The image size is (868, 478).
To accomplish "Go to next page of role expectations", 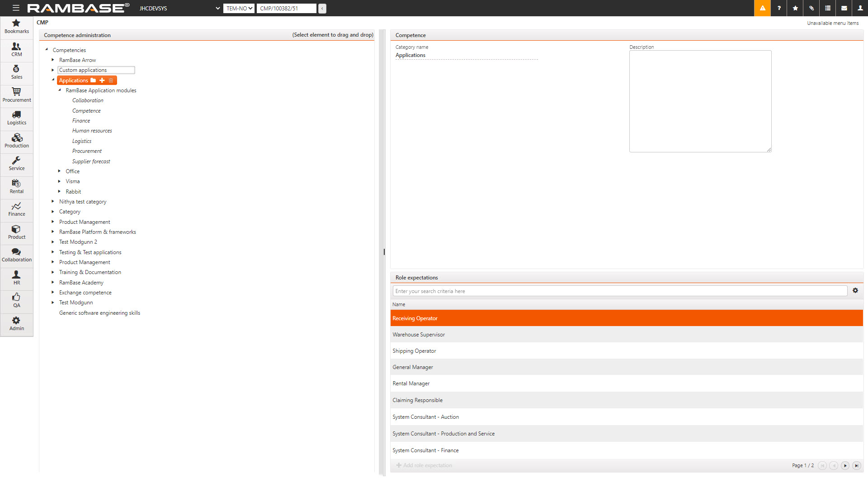I will (845, 465).
